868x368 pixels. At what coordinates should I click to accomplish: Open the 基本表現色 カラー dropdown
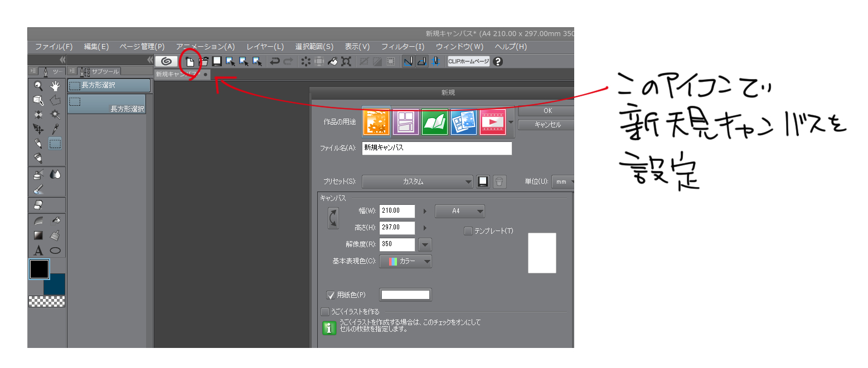(x=406, y=261)
